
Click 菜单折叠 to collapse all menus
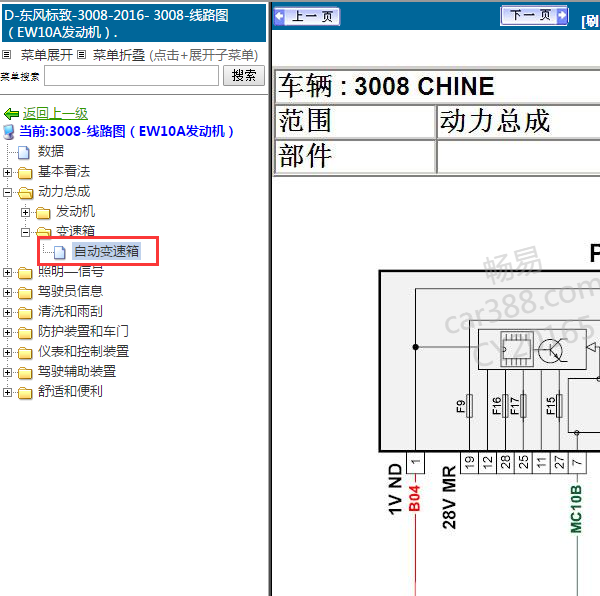tap(119, 55)
